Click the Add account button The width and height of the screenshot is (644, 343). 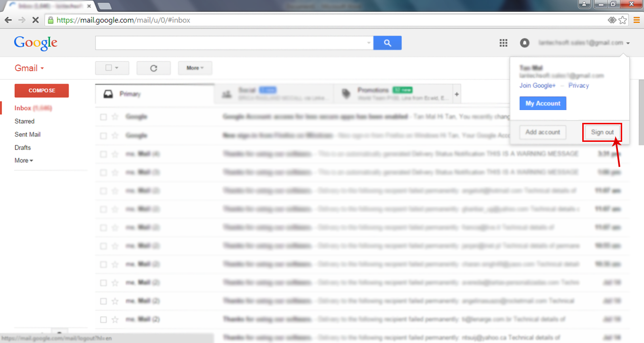(x=543, y=132)
